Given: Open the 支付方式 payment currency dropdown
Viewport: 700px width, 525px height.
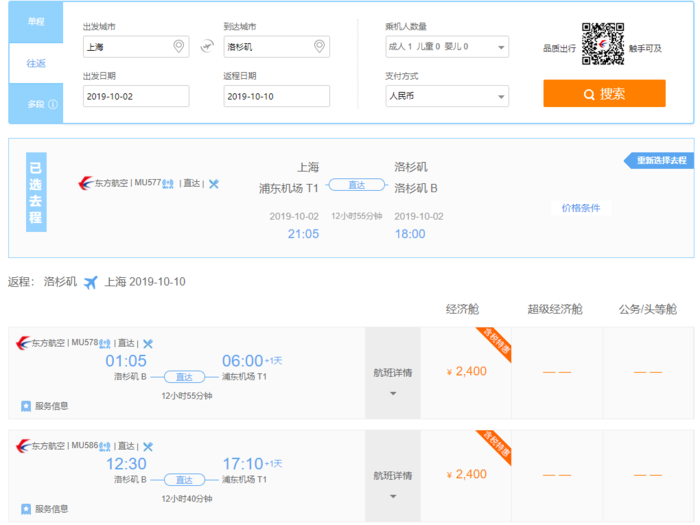Looking at the screenshot, I should [x=446, y=96].
